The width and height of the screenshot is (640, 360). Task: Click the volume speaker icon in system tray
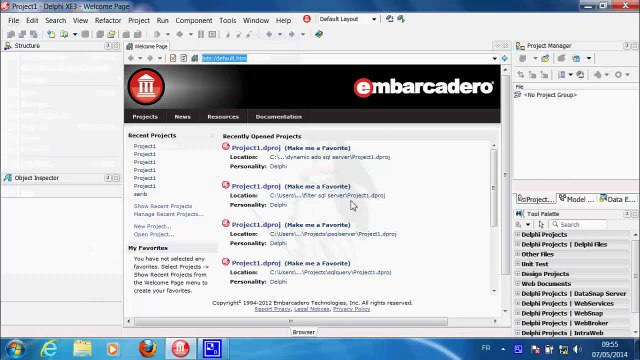point(577,349)
